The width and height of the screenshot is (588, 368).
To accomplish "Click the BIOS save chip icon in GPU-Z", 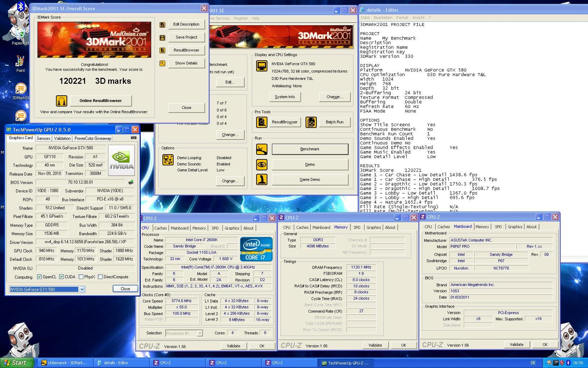I will point(130,182).
